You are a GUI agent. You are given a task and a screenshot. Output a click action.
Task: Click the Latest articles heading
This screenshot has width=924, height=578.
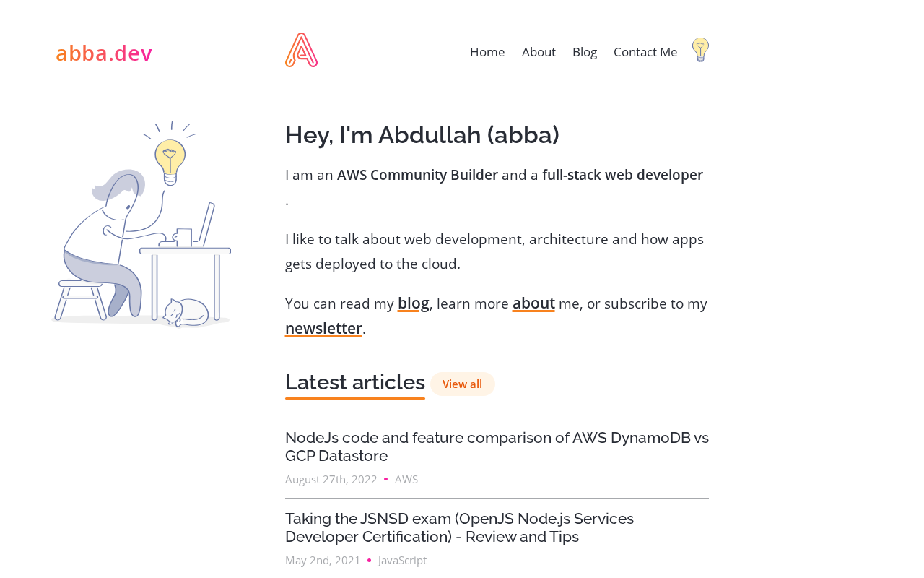pyautogui.click(x=355, y=382)
